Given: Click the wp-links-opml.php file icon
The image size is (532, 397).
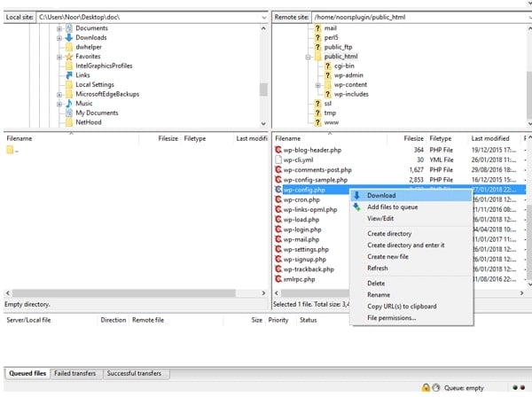Looking at the screenshot, I should [278, 209].
